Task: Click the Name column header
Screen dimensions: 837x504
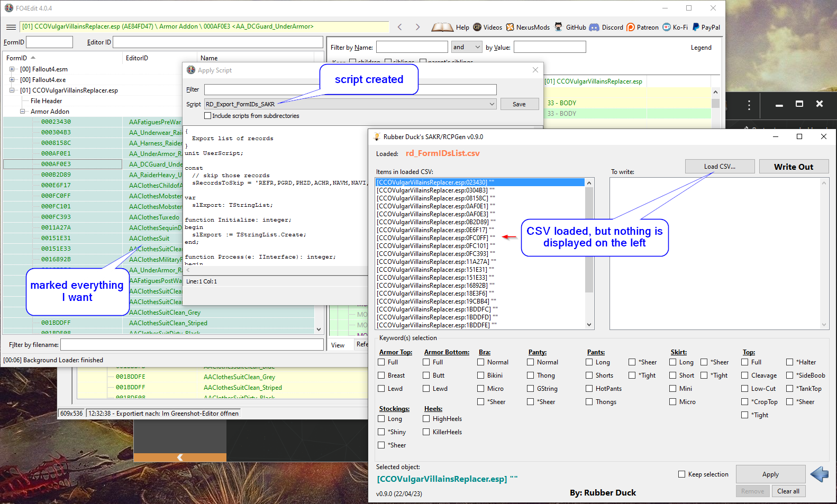Action: pyautogui.click(x=255, y=58)
